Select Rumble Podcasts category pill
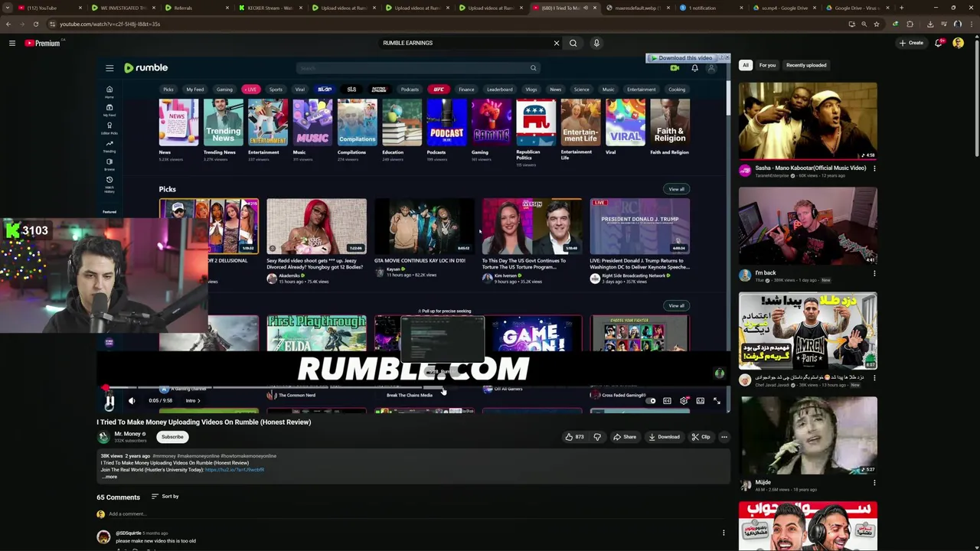This screenshot has width=980, height=551. (x=410, y=90)
